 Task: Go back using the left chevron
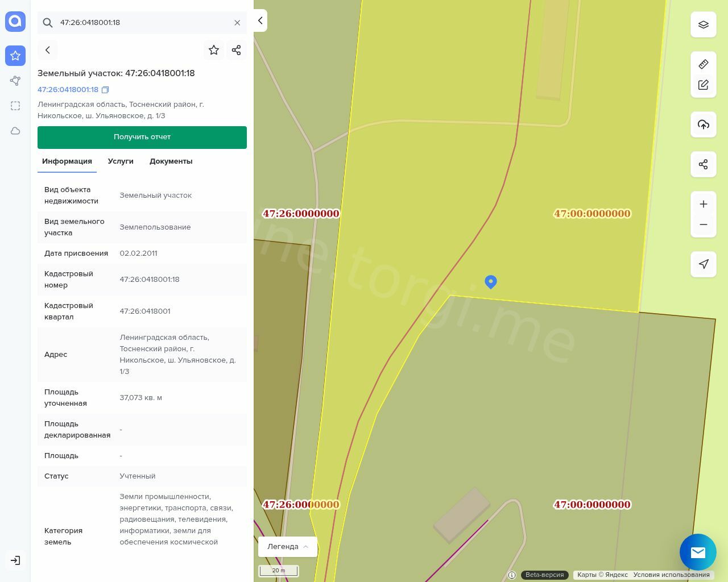pyautogui.click(x=48, y=50)
